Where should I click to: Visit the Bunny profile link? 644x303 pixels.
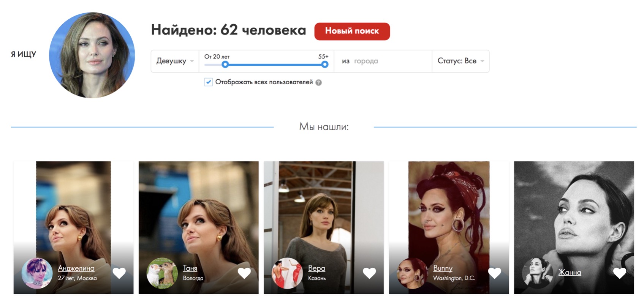point(443,268)
